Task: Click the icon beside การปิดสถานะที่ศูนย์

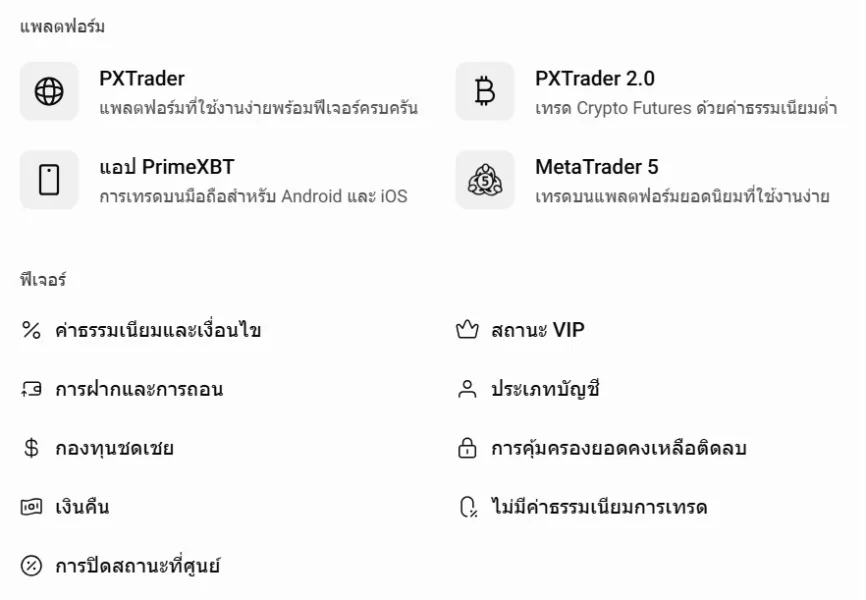Action: click(x=31, y=566)
